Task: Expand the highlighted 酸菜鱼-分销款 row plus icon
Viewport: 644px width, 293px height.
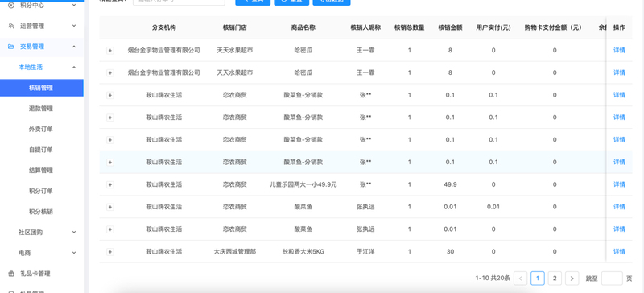Action: 109,162
